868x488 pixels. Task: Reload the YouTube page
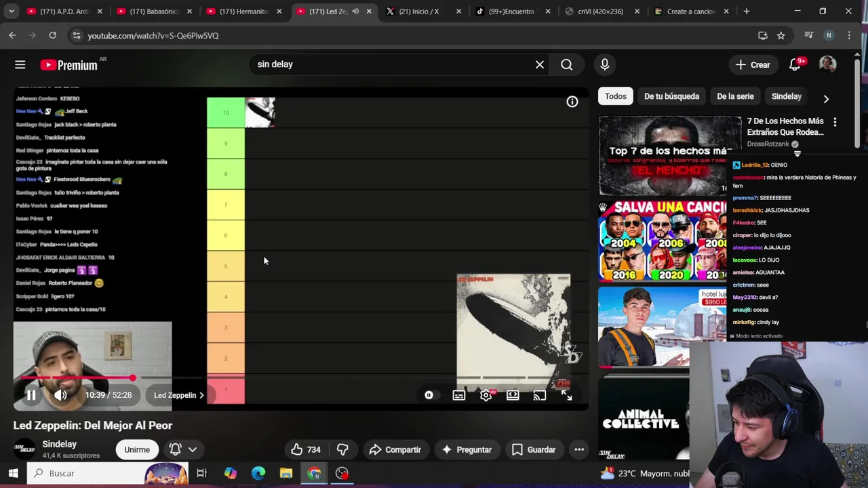(x=52, y=35)
